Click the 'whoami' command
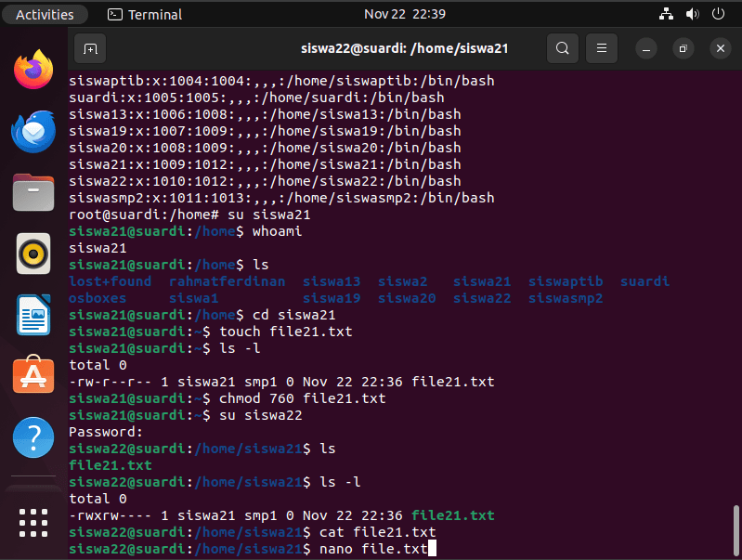742x560 pixels. tap(277, 231)
